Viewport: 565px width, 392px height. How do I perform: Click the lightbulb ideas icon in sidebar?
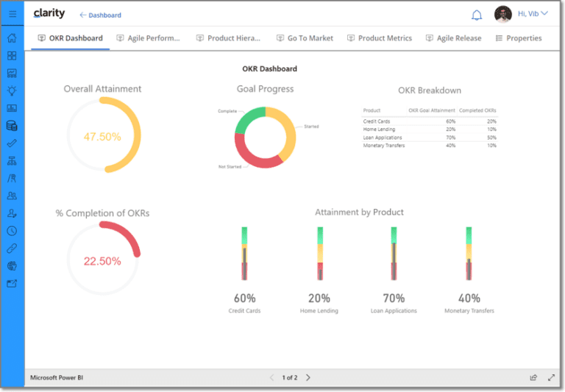12,90
